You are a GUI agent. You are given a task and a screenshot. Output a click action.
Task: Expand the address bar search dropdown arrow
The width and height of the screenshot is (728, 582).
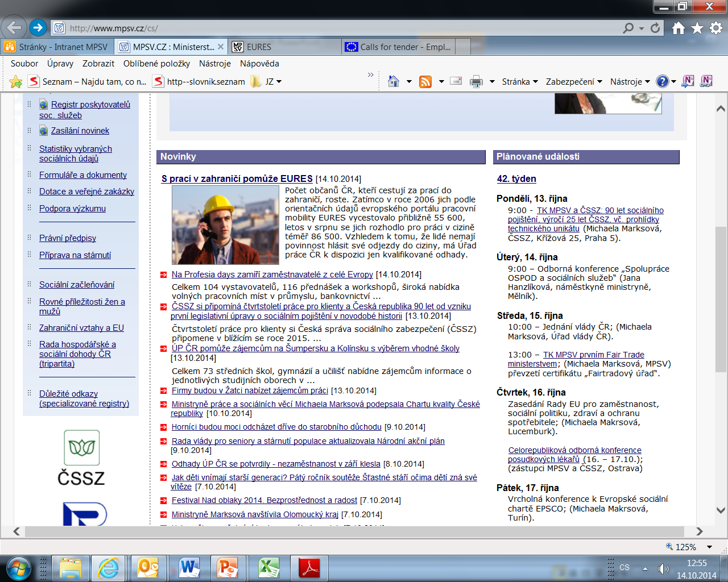pos(642,28)
